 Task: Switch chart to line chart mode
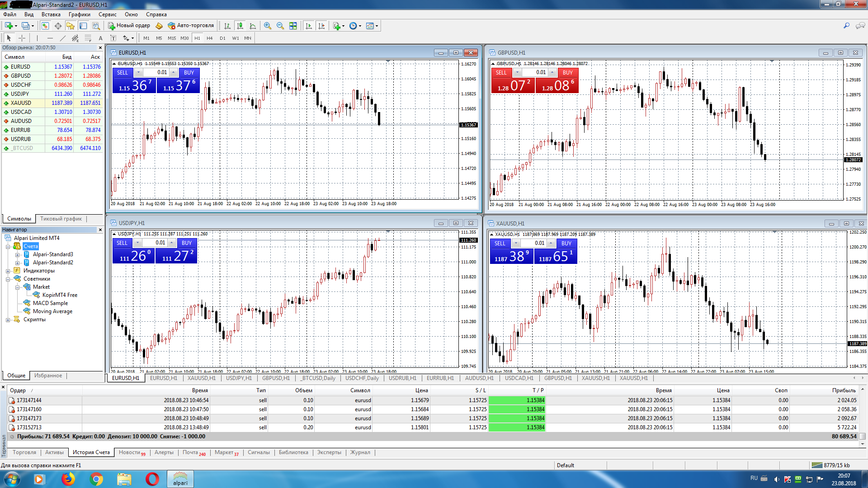pos(253,26)
